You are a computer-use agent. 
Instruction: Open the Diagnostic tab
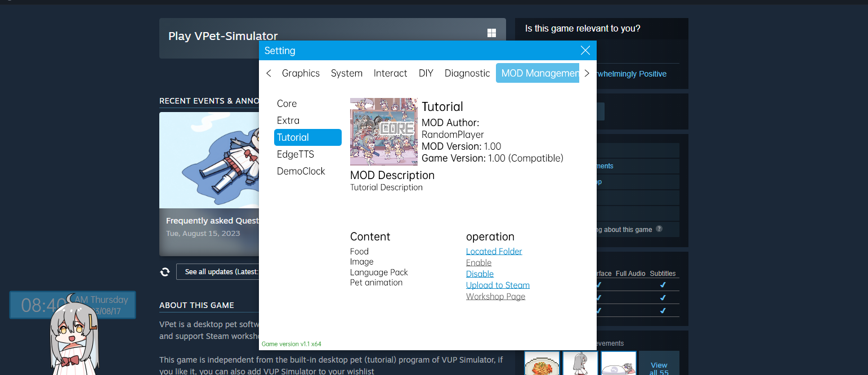[467, 73]
